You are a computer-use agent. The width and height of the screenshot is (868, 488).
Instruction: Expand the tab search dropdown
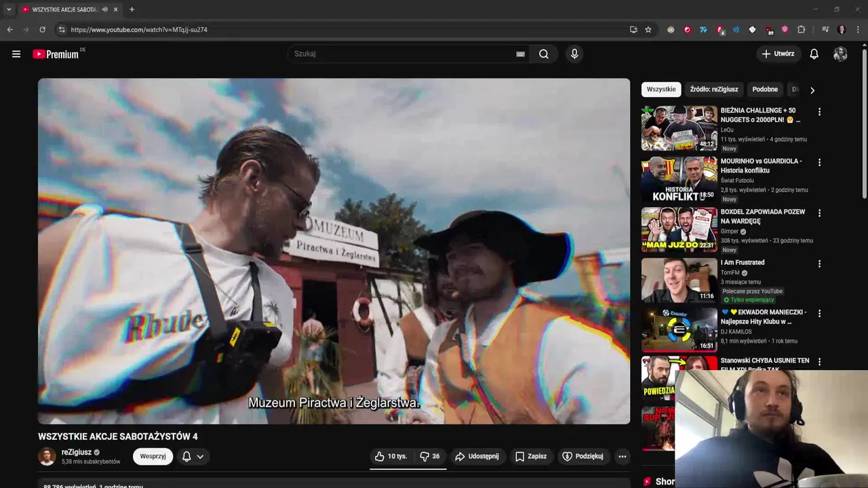(x=9, y=9)
